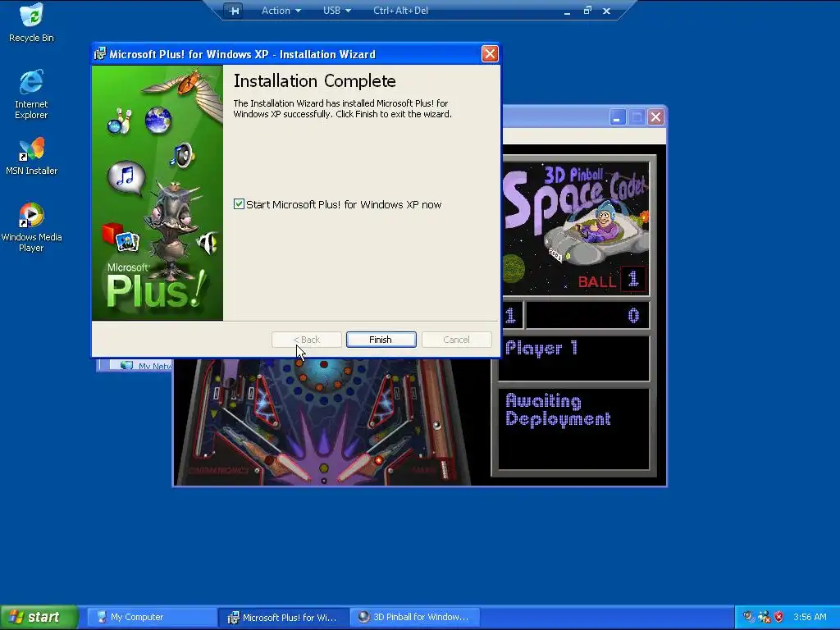Open the Recycle Bin desktop icon
This screenshot has height=630, width=840.
[32, 22]
